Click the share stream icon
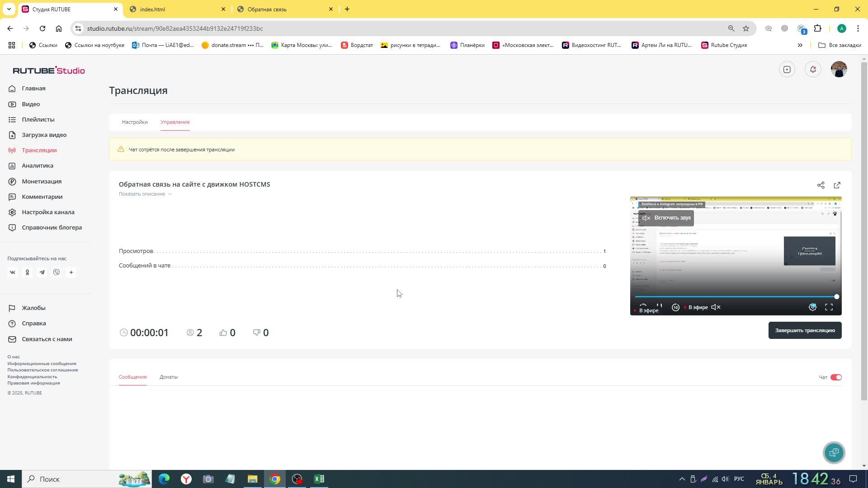The height and width of the screenshot is (488, 868). click(821, 185)
